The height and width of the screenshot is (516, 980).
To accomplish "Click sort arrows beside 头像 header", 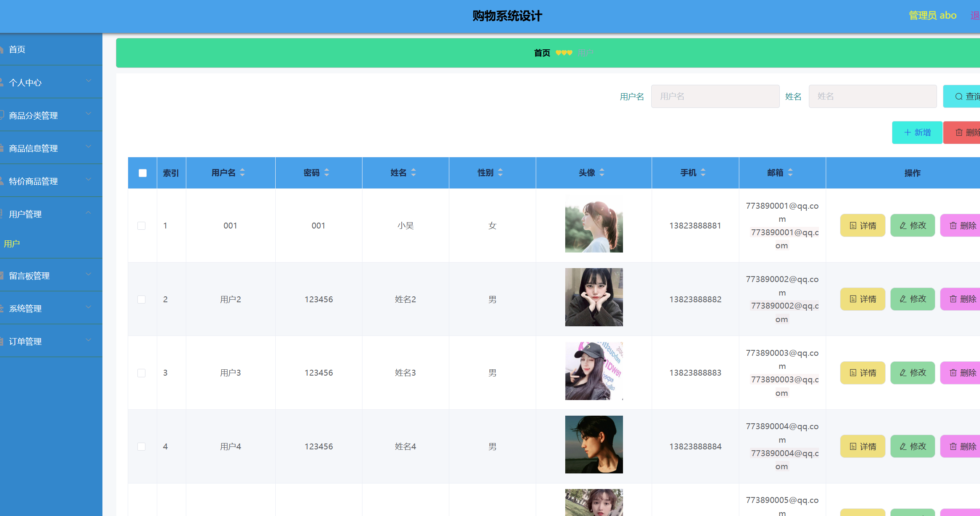I will (602, 172).
